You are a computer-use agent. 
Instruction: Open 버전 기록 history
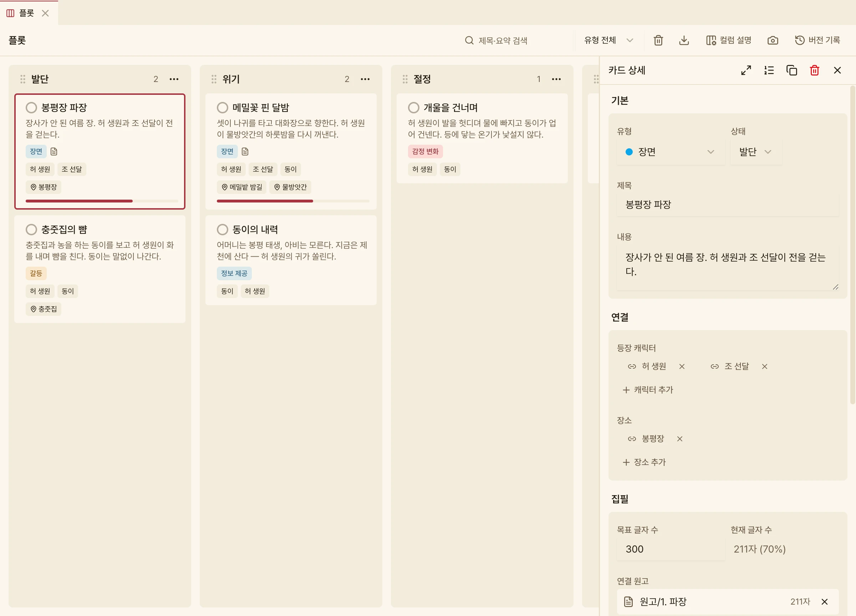pyautogui.click(x=817, y=40)
